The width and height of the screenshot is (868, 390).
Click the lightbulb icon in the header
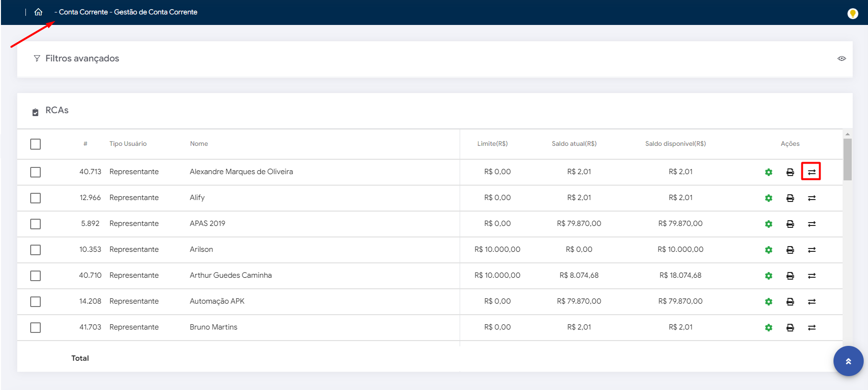pyautogui.click(x=852, y=13)
